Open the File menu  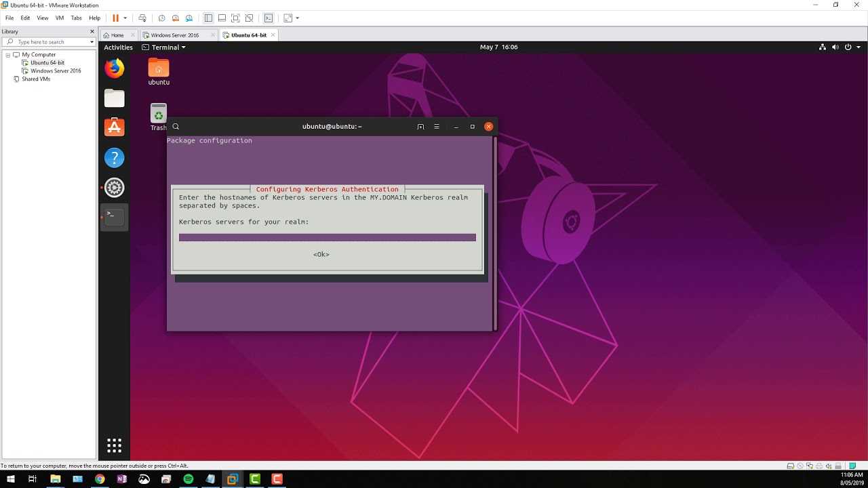tap(9, 18)
